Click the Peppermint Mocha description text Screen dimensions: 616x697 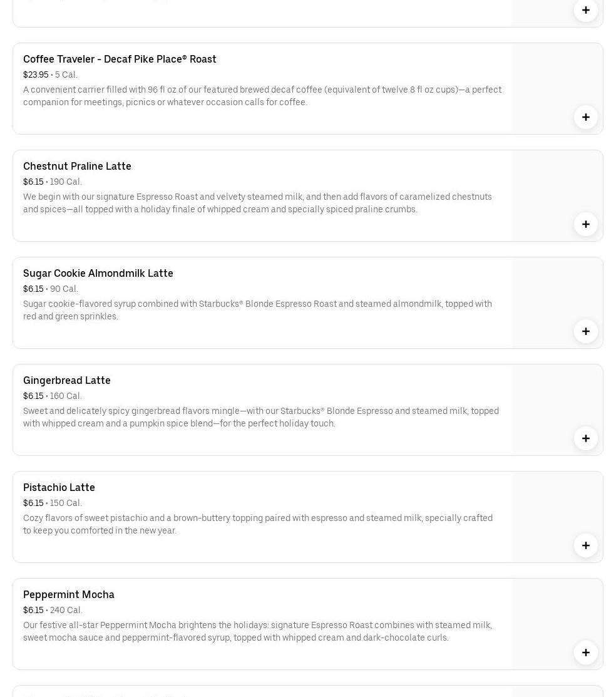click(257, 631)
